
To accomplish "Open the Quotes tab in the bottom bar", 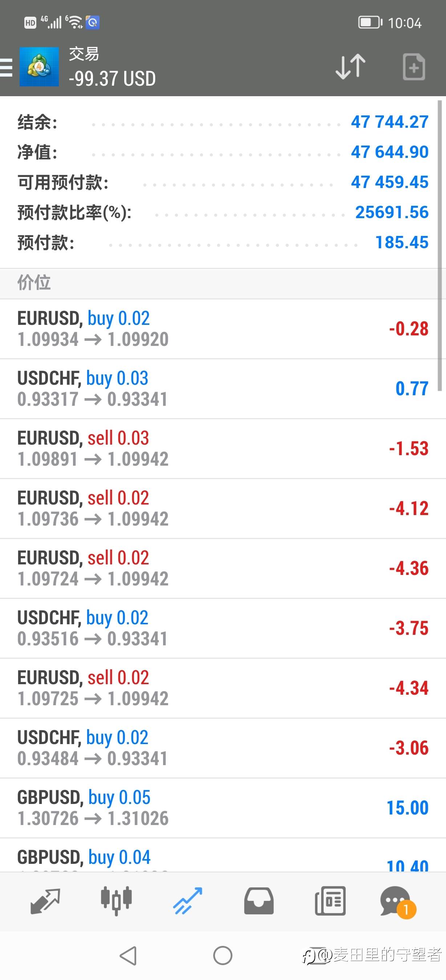I will [45, 901].
